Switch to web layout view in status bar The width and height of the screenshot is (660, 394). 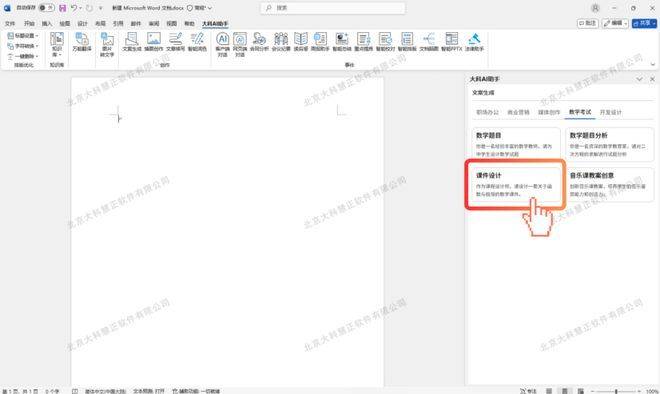pos(580,391)
